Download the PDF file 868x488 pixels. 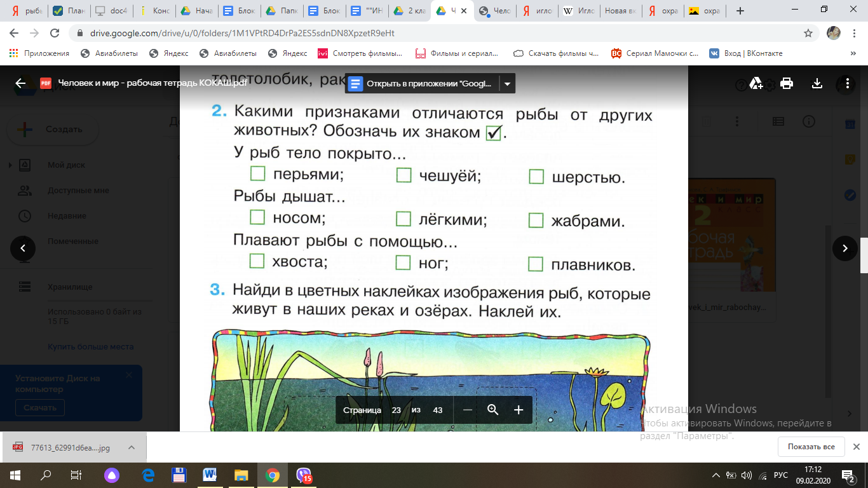point(817,83)
